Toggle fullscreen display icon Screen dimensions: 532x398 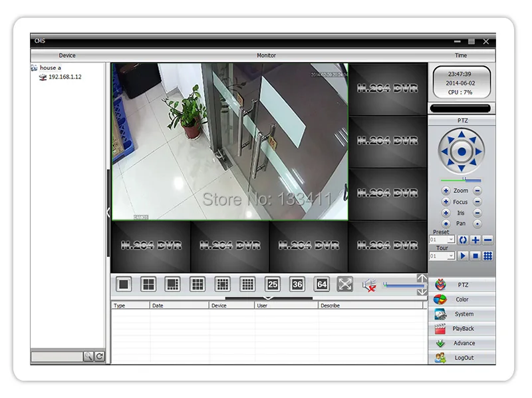[345, 284]
